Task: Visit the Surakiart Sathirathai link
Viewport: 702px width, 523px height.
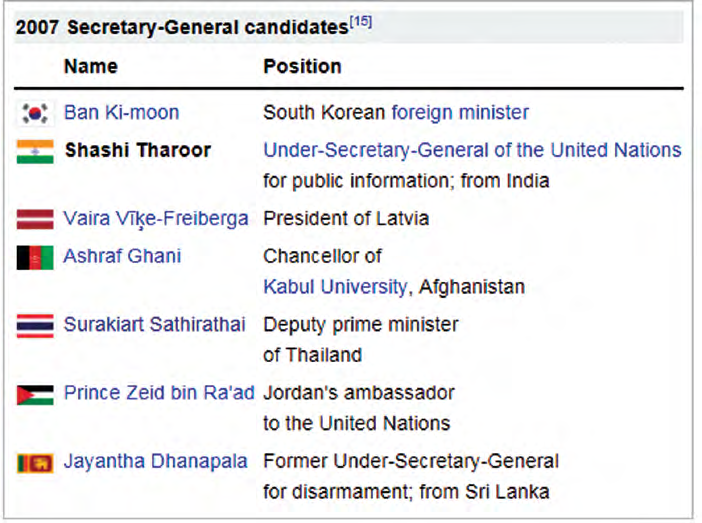Action: [x=154, y=324]
